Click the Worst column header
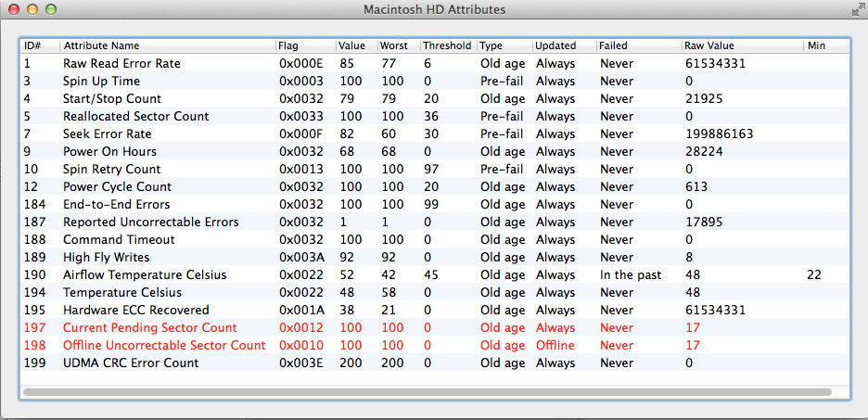 click(399, 46)
